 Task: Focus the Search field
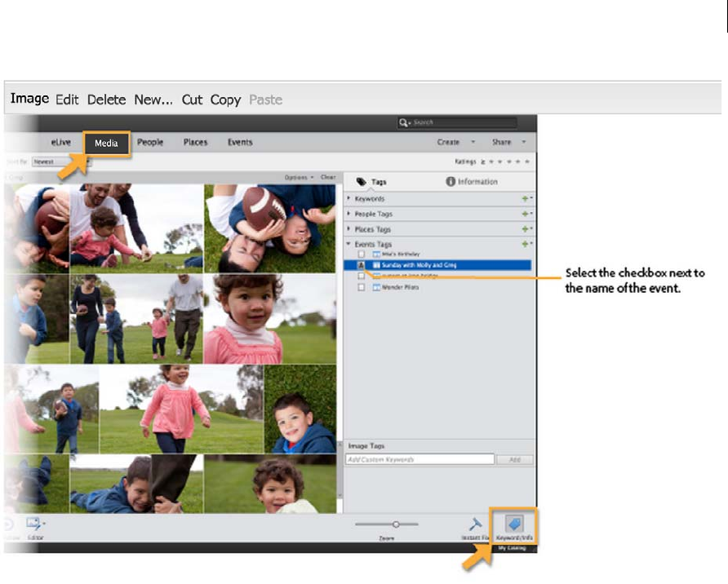point(464,122)
